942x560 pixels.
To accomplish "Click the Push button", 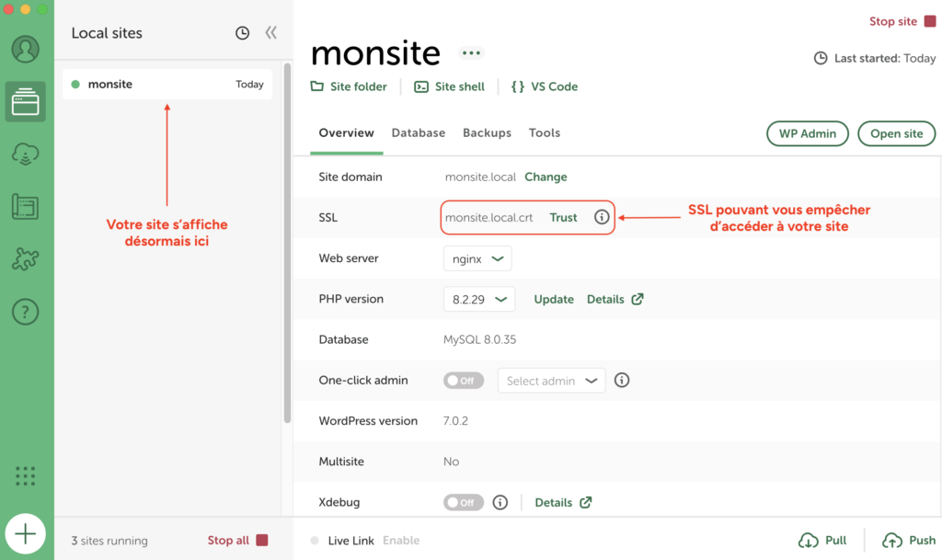I will point(908,540).
